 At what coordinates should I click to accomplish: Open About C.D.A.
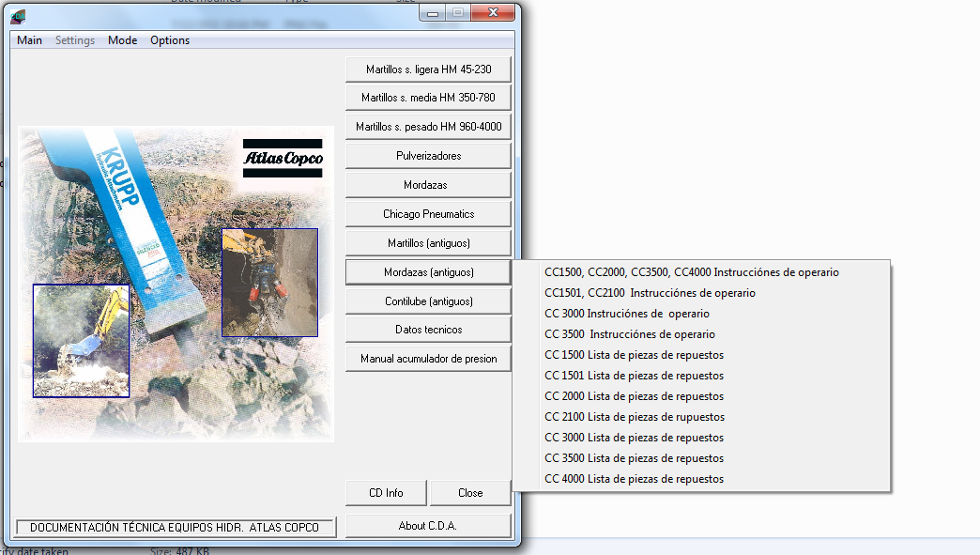click(428, 526)
